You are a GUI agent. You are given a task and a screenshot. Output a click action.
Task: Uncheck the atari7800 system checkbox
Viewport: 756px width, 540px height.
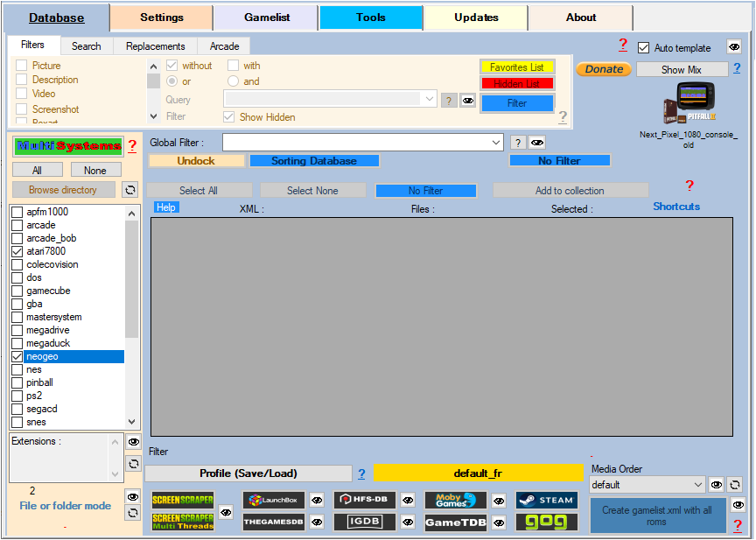coord(17,251)
